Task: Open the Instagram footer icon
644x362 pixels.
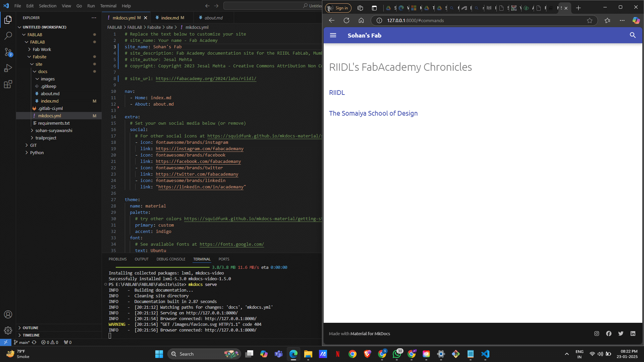Action: point(597,334)
